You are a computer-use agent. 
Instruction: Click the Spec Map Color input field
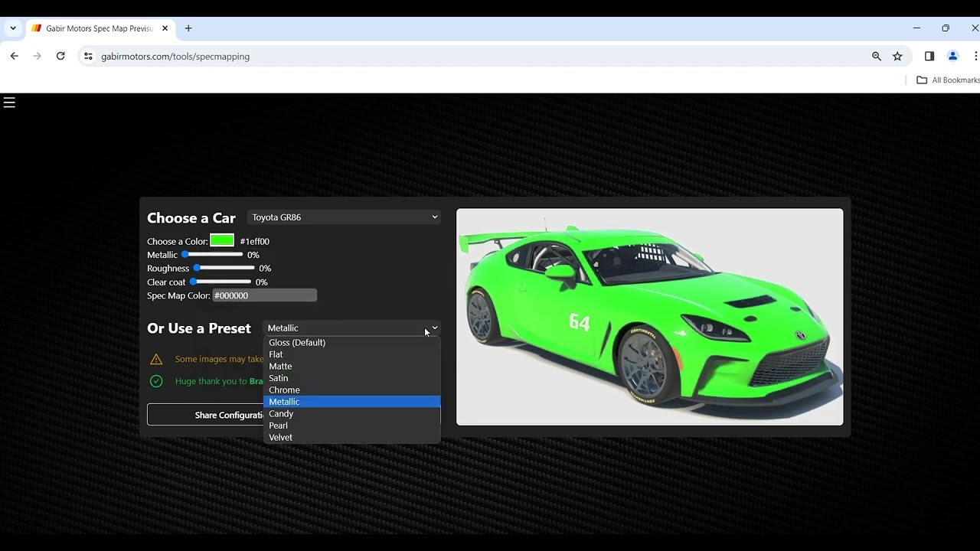[264, 295]
